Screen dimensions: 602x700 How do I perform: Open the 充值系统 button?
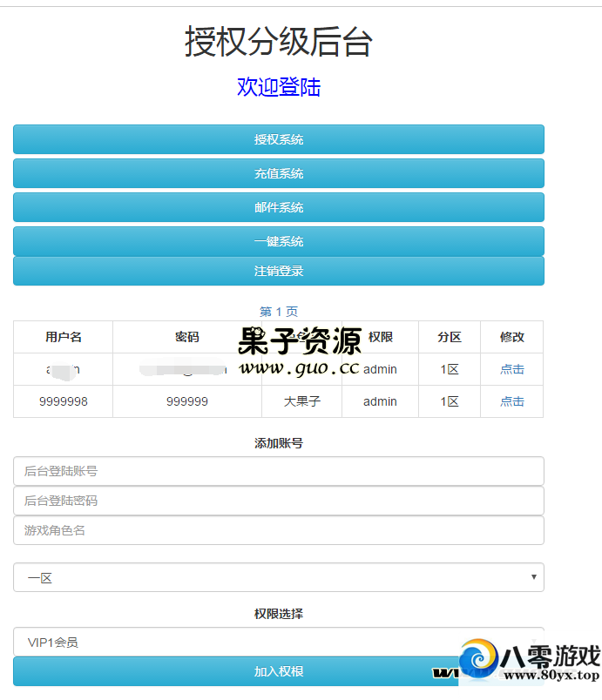coord(279,173)
